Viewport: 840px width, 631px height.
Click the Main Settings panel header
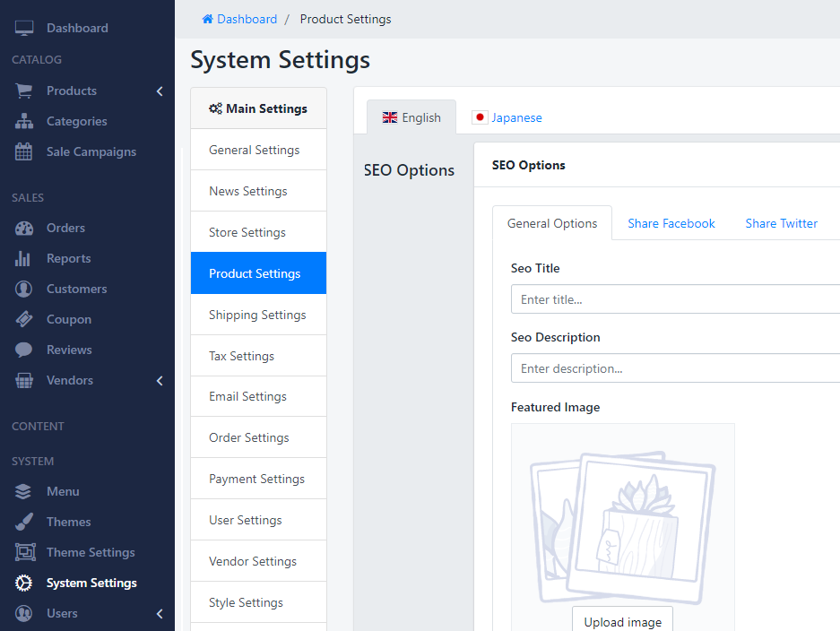[x=259, y=108]
